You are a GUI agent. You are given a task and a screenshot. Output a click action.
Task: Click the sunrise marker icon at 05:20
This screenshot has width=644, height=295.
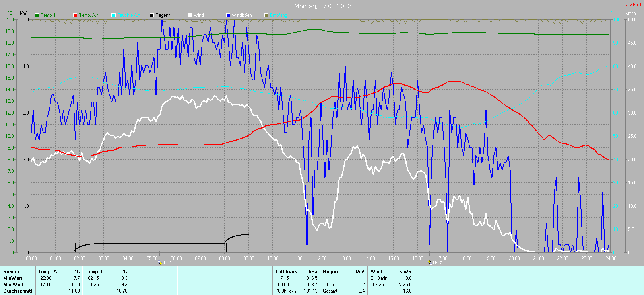click(x=160, y=262)
